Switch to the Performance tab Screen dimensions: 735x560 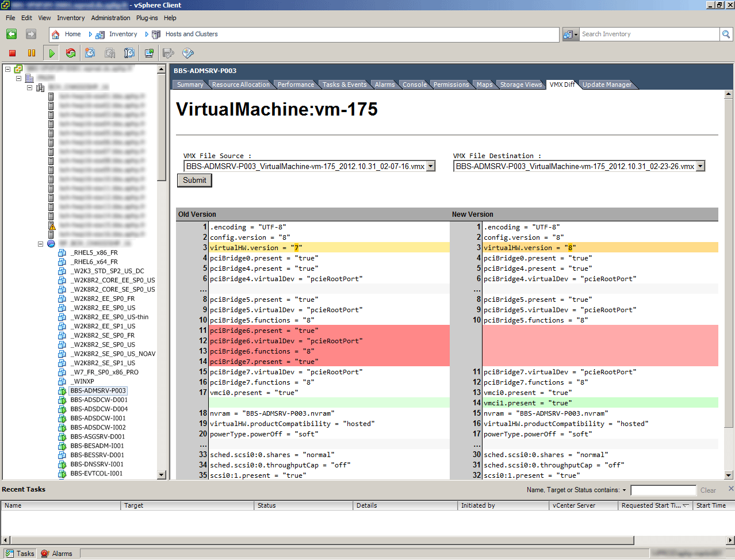coord(296,85)
